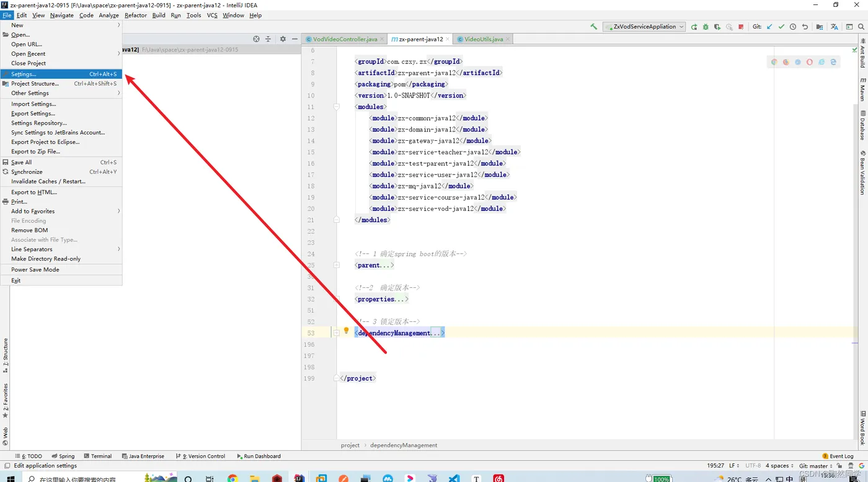Open Visual Studio Code from the taskbar

(x=454, y=478)
